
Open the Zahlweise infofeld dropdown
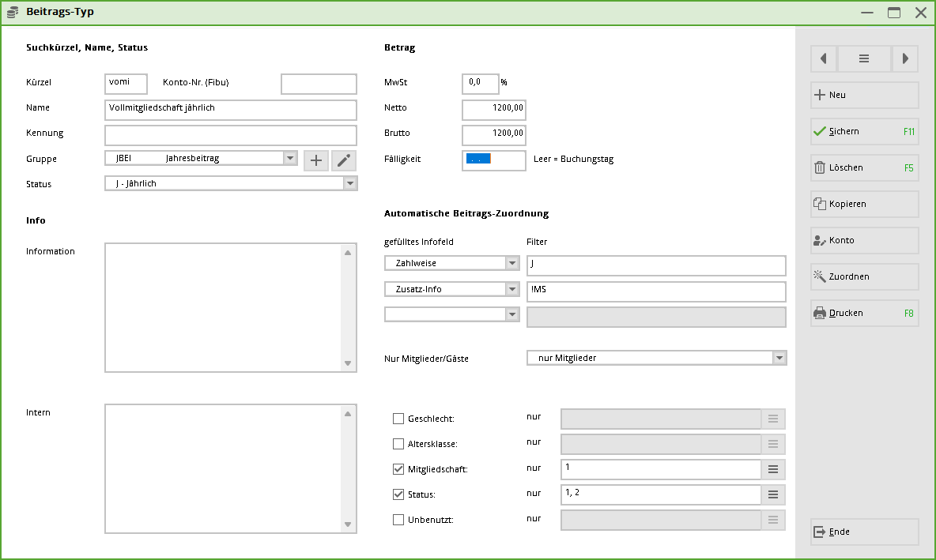(x=512, y=264)
